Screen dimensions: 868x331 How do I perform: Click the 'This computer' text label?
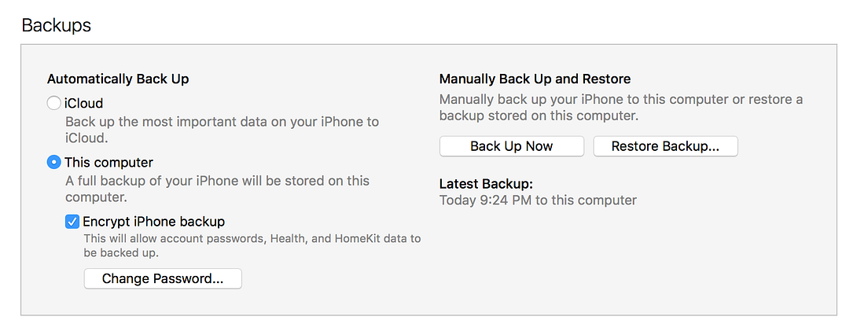[x=108, y=162]
